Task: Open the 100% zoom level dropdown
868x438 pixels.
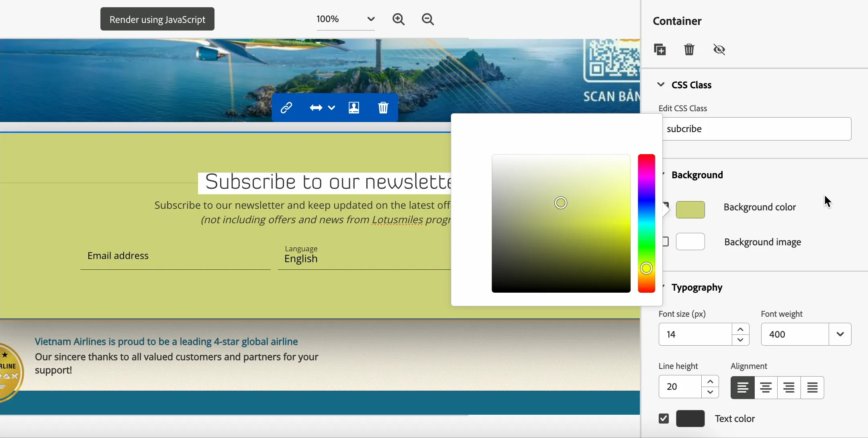Action: click(345, 19)
